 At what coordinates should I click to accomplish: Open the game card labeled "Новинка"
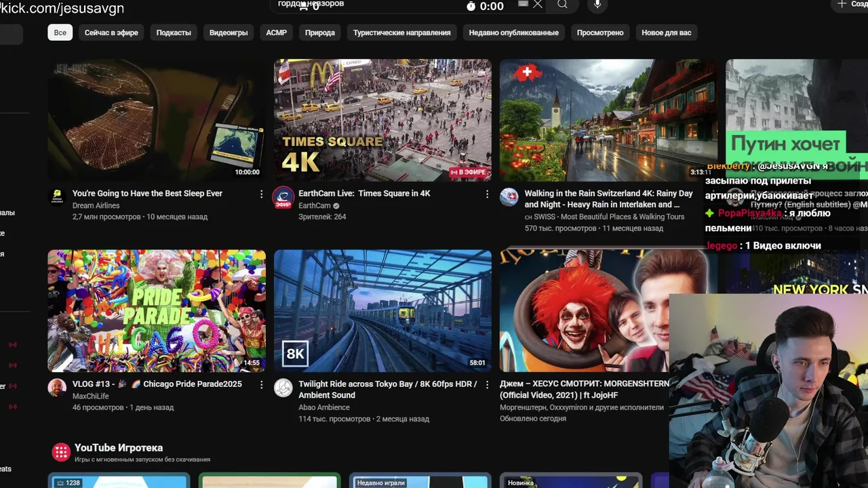click(570, 481)
